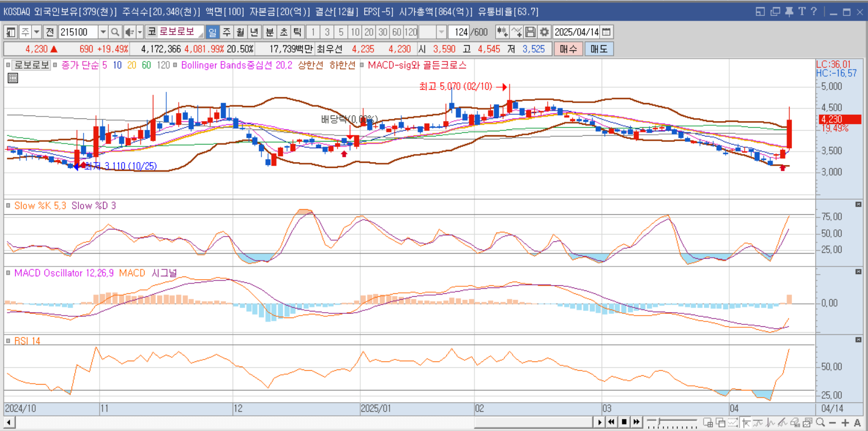The image size is (868, 431).
Task: Click the save (floppy disk) chart icon
Action: point(531,32)
